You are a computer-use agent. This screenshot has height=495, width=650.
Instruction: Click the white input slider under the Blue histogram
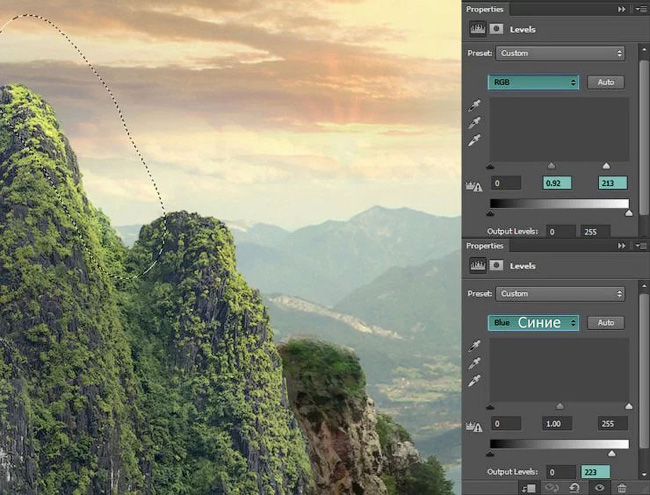pos(629,406)
